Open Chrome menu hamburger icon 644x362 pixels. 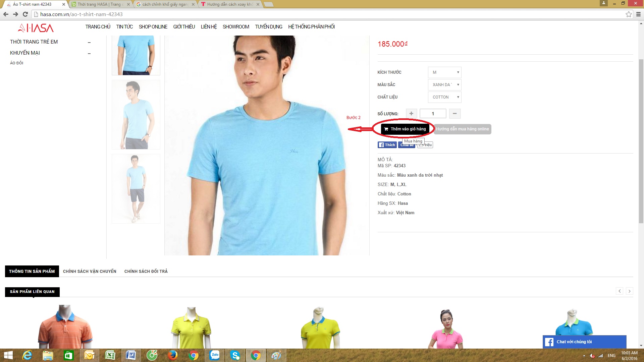pos(638,14)
